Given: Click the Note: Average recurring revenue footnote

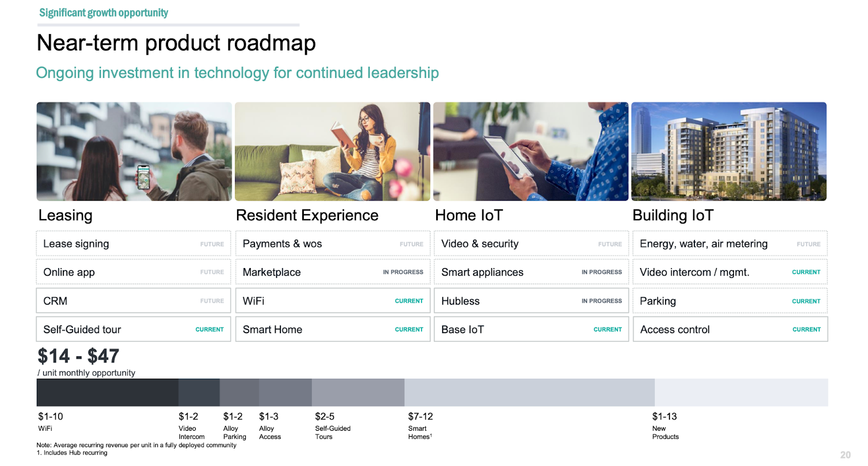Looking at the screenshot, I should [136, 445].
